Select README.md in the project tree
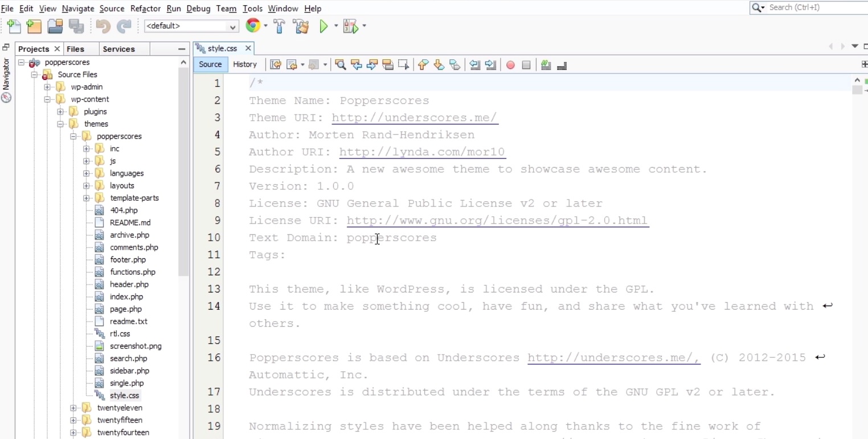Viewport: 868px width, 439px height. tap(130, 223)
